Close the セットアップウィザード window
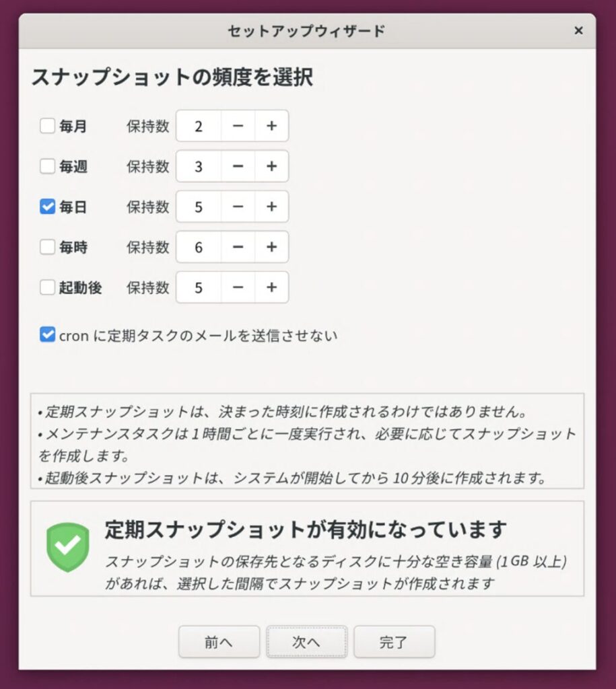Screen dimensions: 616x689 [578, 30]
